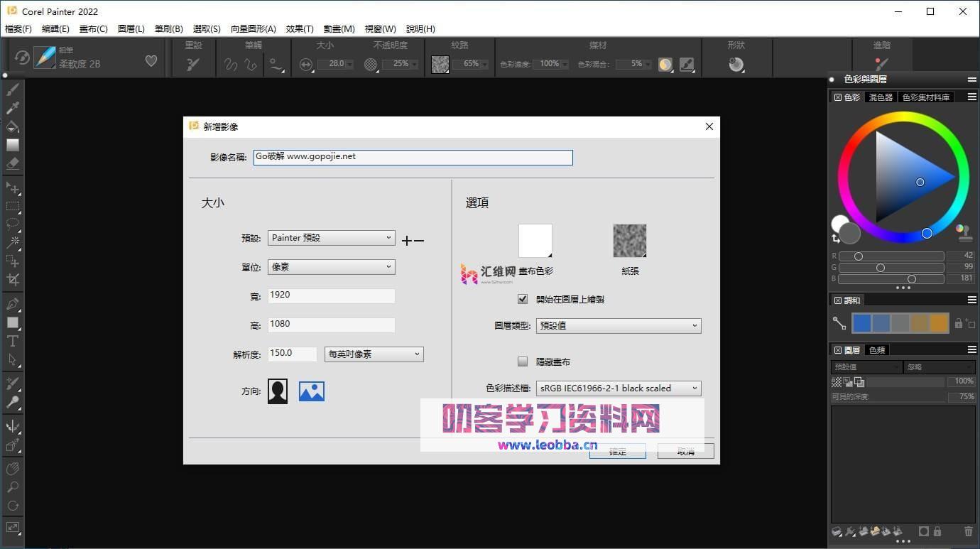Toggle the layer lock icon
The height and width of the screenshot is (549, 980).
point(937,531)
